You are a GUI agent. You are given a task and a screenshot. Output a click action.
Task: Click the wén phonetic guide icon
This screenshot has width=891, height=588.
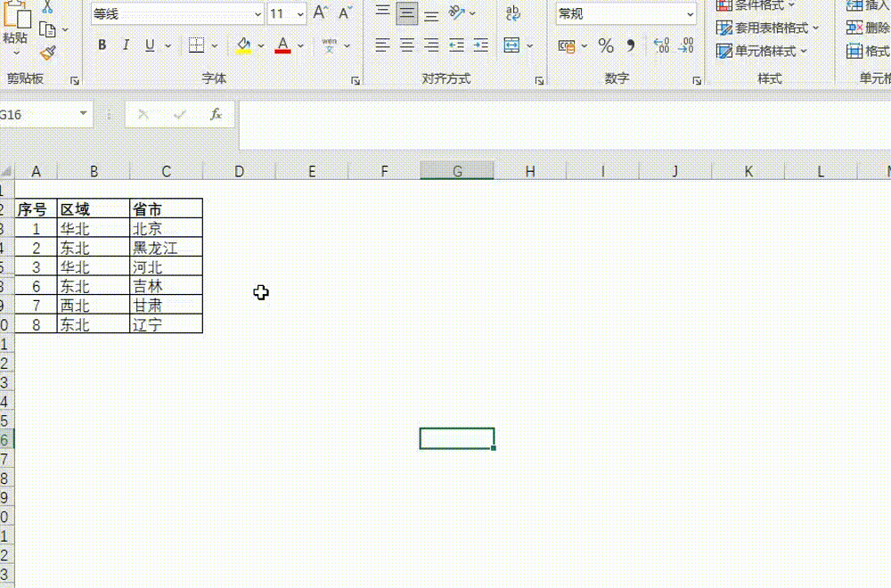pyautogui.click(x=329, y=45)
